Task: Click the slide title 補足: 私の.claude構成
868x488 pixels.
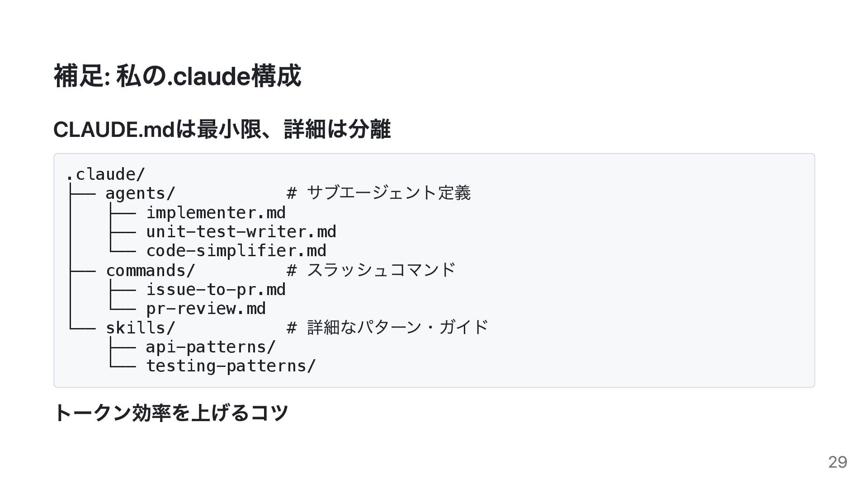Action: (x=177, y=76)
